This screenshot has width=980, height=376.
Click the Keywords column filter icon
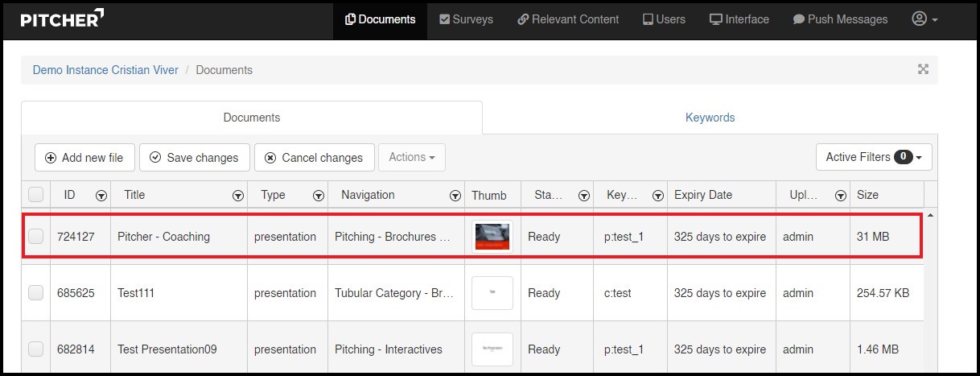[658, 196]
